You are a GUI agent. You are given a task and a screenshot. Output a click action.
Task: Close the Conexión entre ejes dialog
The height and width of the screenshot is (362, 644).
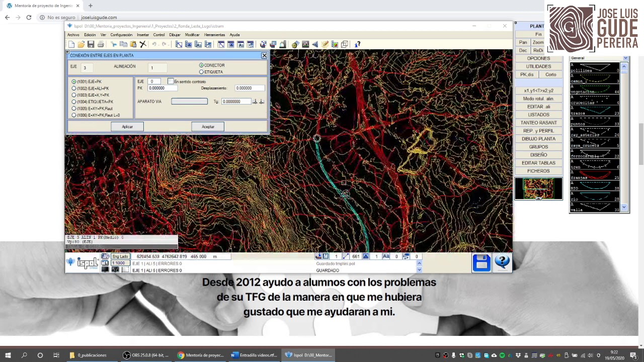pyautogui.click(x=264, y=55)
